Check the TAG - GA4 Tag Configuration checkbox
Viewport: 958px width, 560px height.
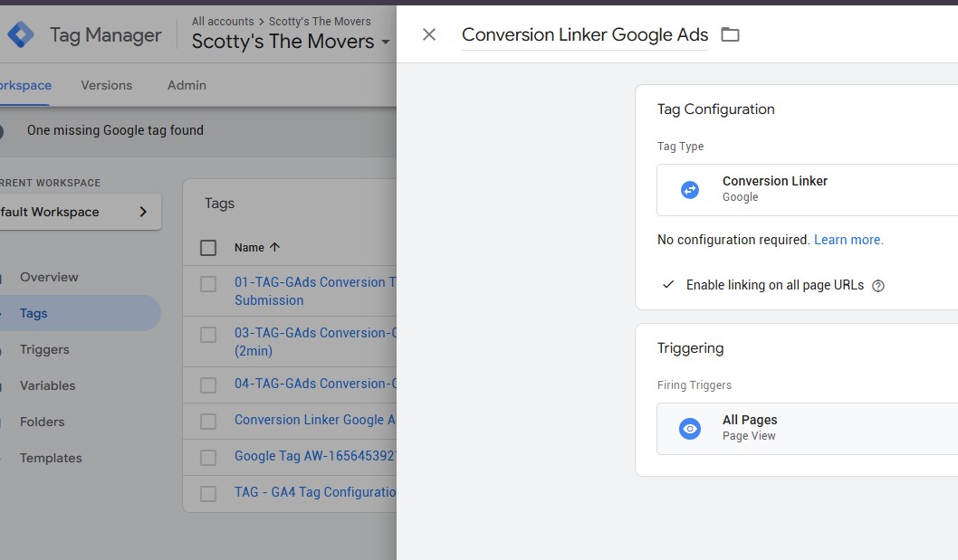(x=208, y=493)
